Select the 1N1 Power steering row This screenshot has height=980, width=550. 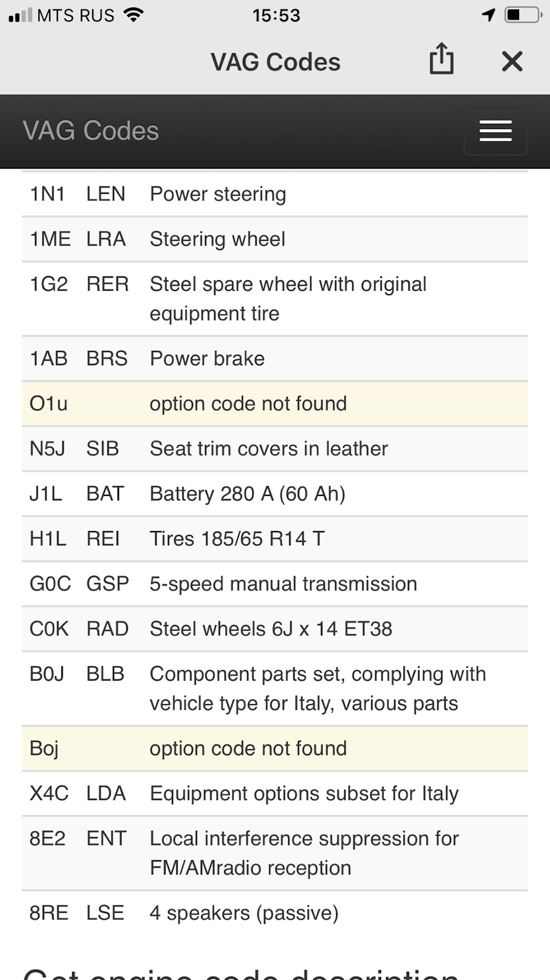[x=275, y=194]
